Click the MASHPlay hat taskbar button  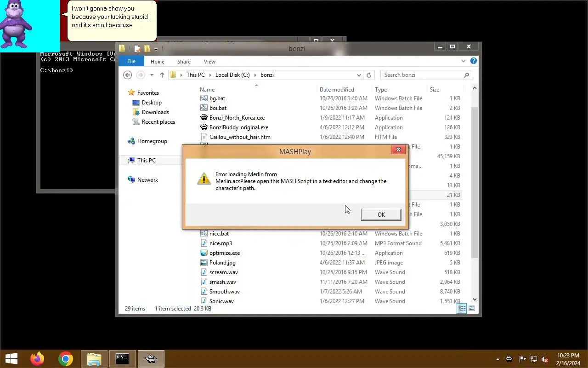coord(151,359)
